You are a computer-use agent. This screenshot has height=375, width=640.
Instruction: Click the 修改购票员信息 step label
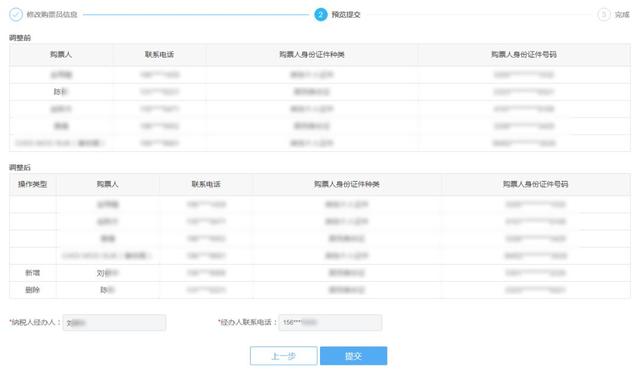[52, 15]
